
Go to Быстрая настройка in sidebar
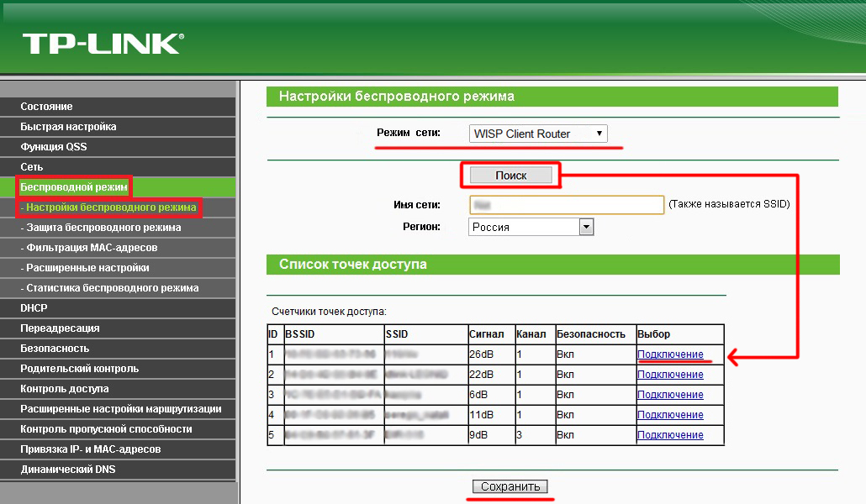68,127
